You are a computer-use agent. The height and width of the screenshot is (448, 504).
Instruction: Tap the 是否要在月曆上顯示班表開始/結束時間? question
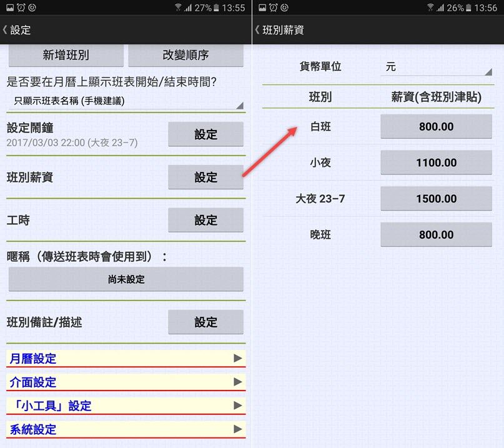111,82
